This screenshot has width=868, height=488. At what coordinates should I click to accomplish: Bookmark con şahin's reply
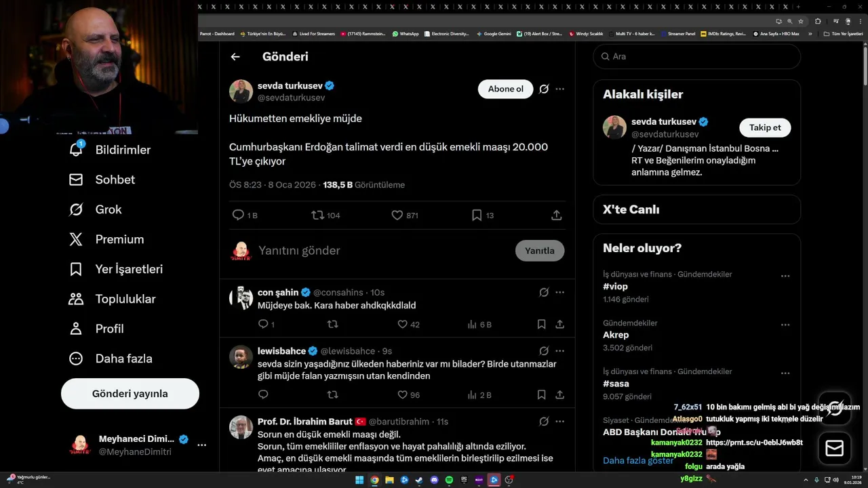click(x=541, y=325)
